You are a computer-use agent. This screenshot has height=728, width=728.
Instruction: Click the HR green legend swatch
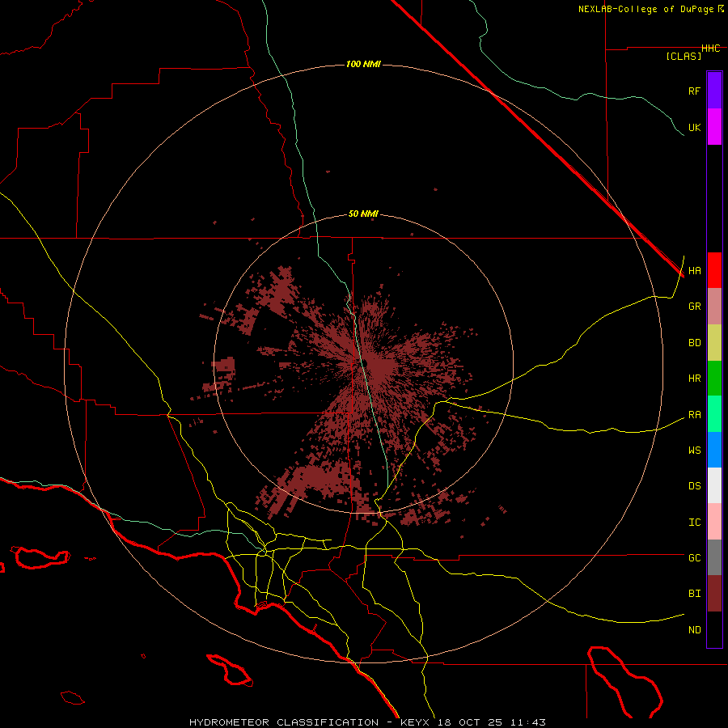pos(714,379)
